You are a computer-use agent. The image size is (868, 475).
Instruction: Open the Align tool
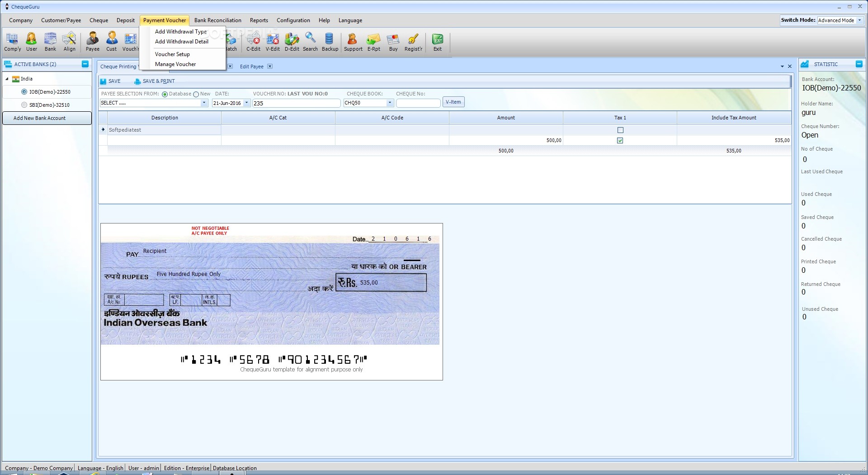(69, 42)
